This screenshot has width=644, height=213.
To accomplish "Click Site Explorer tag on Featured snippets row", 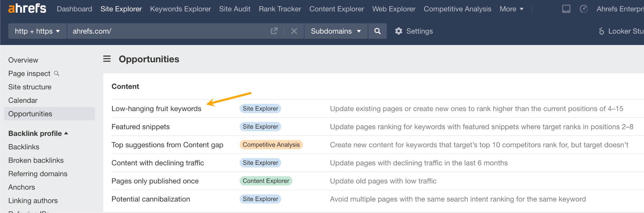I will point(260,126).
